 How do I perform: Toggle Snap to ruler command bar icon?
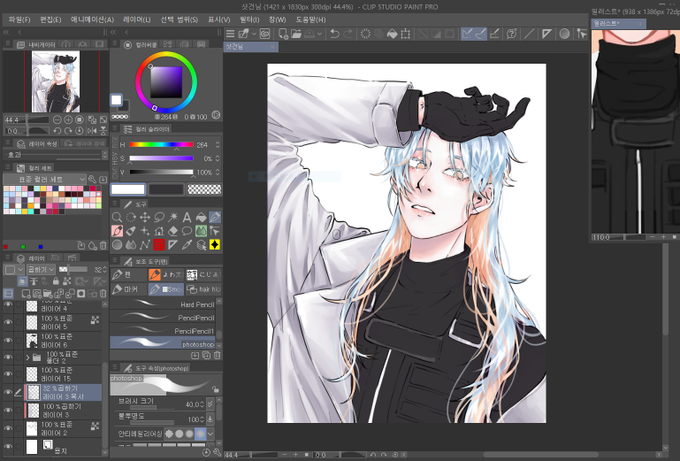(467, 33)
